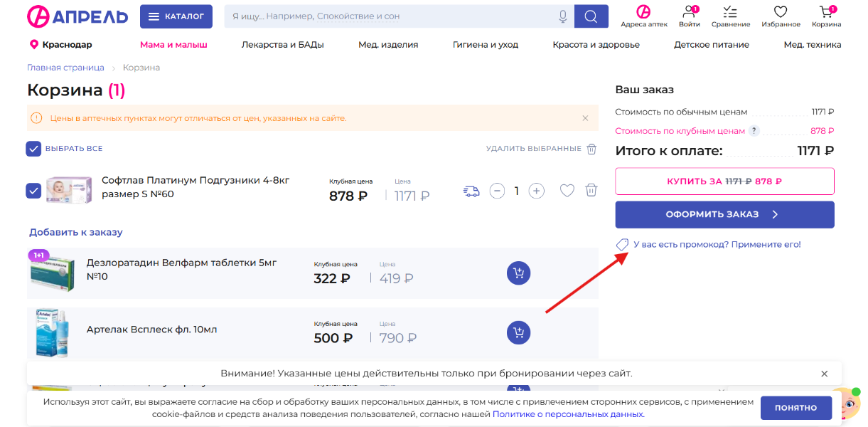Remove Софтлав diapers with trash icon

pyautogui.click(x=591, y=191)
